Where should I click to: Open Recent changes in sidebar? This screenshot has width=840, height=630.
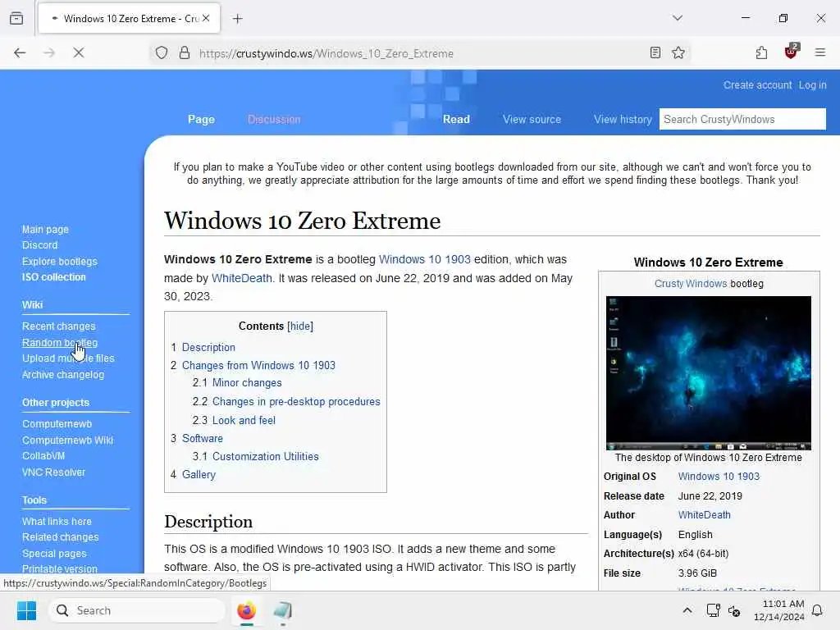[x=58, y=326]
